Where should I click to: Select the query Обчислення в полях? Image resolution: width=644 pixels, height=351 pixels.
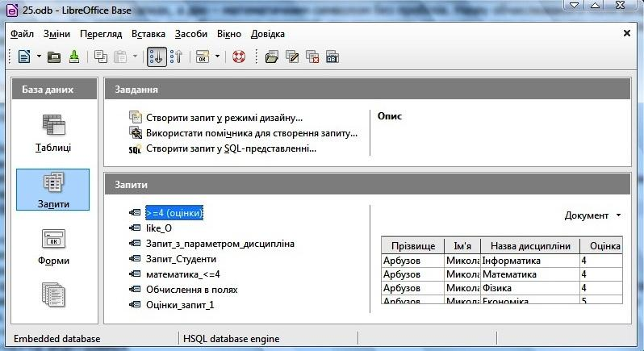192,290
